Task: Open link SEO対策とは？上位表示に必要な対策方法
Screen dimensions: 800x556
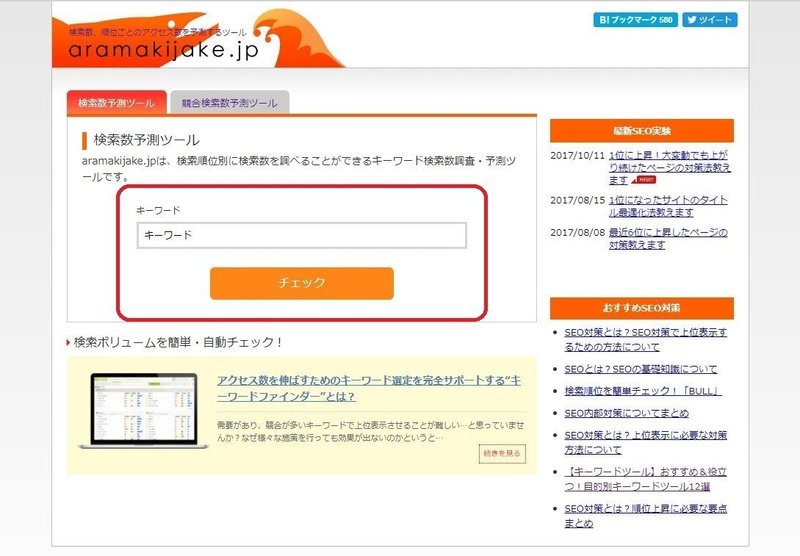Action: click(x=645, y=442)
